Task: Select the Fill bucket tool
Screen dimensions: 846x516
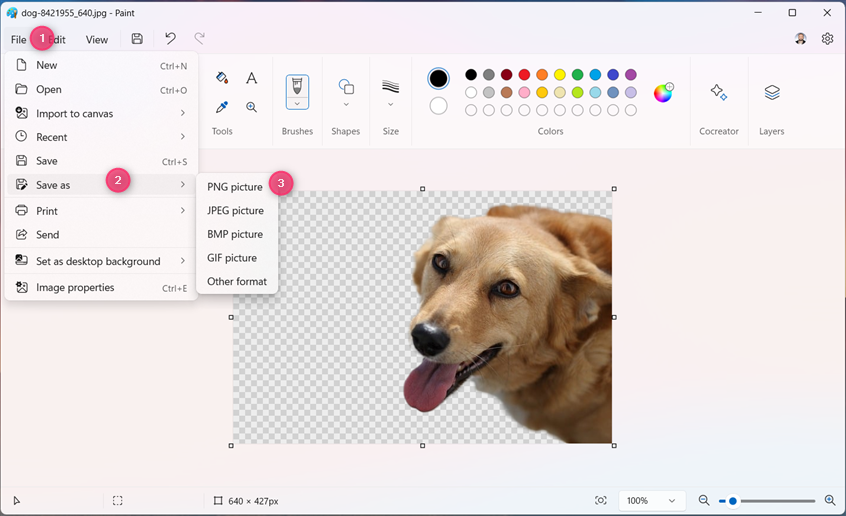Action: click(222, 78)
